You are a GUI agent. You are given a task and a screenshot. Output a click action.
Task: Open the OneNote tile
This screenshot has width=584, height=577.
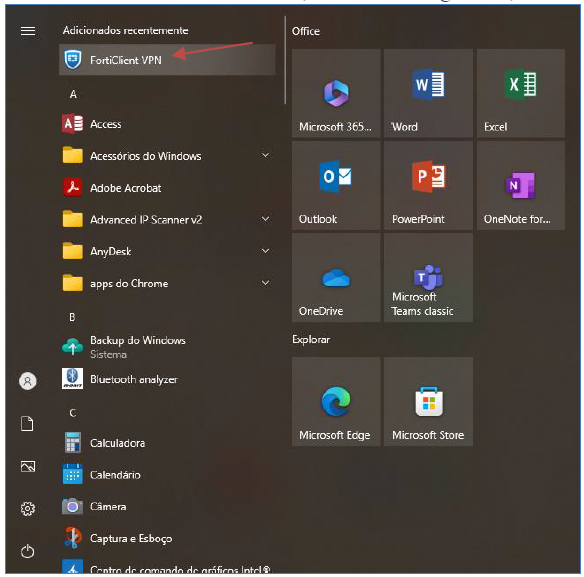point(521,186)
